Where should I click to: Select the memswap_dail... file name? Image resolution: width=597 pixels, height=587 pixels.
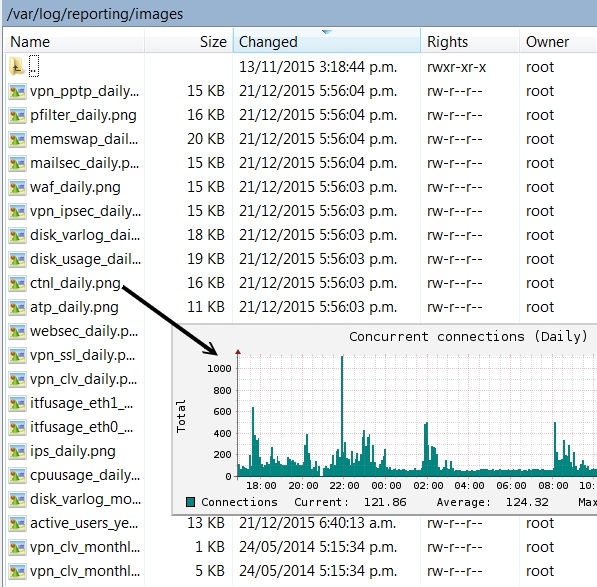point(84,139)
